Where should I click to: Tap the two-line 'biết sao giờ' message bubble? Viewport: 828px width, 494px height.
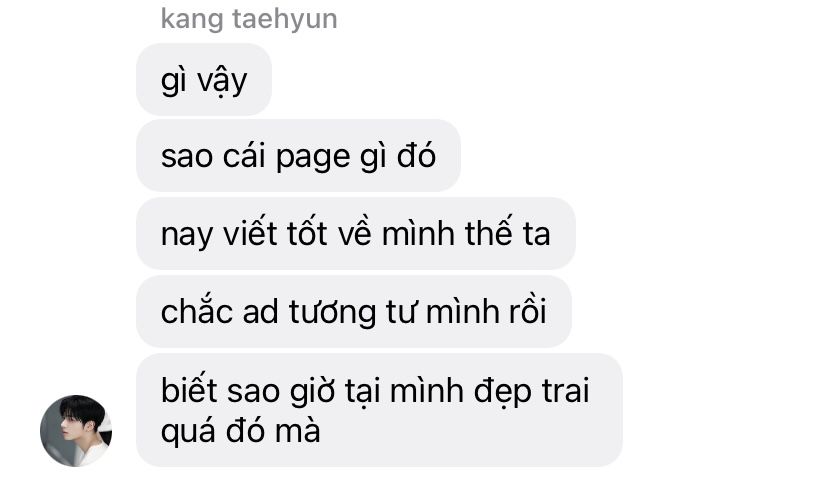point(379,410)
